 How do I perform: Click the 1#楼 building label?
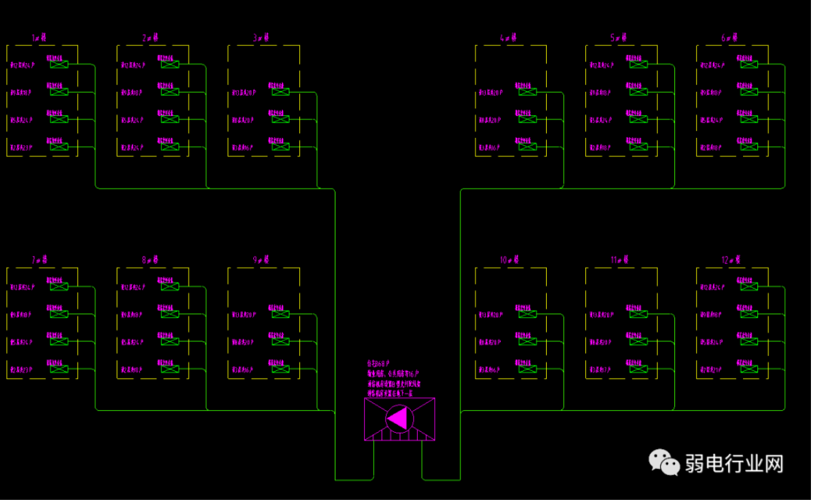[x=39, y=38]
